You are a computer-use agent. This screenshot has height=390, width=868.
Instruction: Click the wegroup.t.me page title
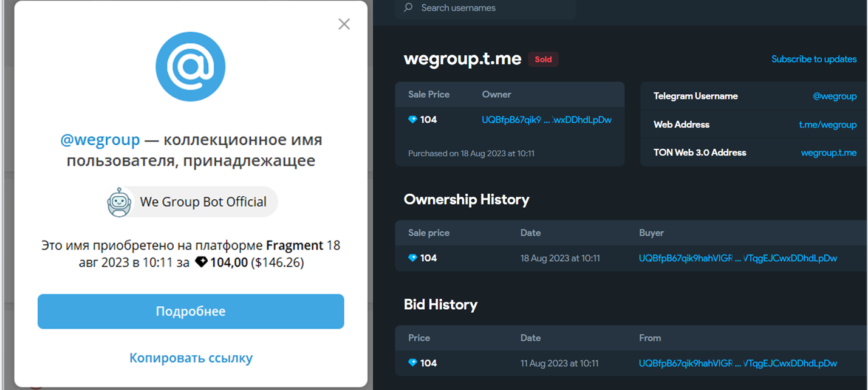[x=462, y=59]
